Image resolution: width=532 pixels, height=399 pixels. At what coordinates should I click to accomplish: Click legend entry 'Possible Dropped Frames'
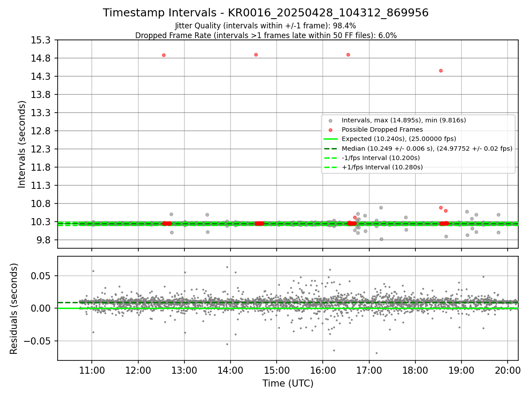382,129
